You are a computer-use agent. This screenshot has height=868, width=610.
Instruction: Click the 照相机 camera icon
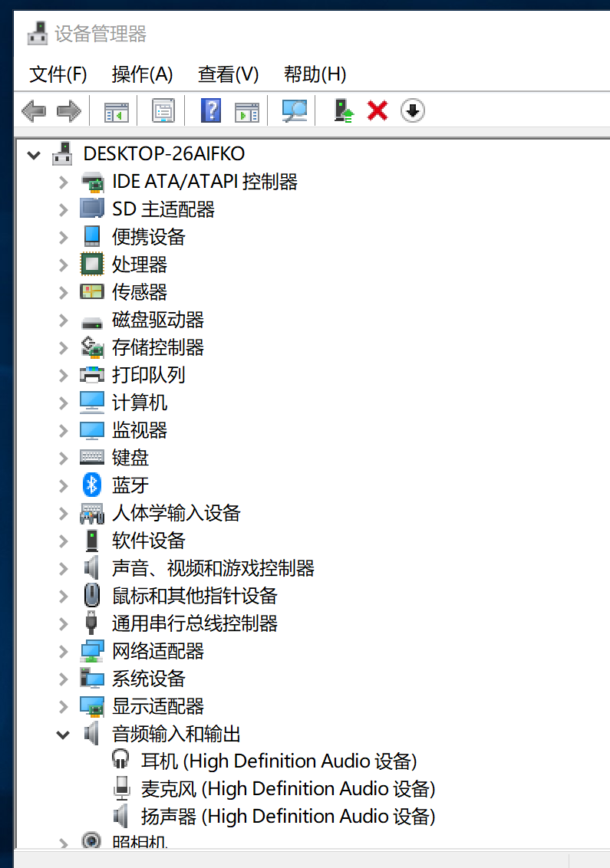point(91,840)
